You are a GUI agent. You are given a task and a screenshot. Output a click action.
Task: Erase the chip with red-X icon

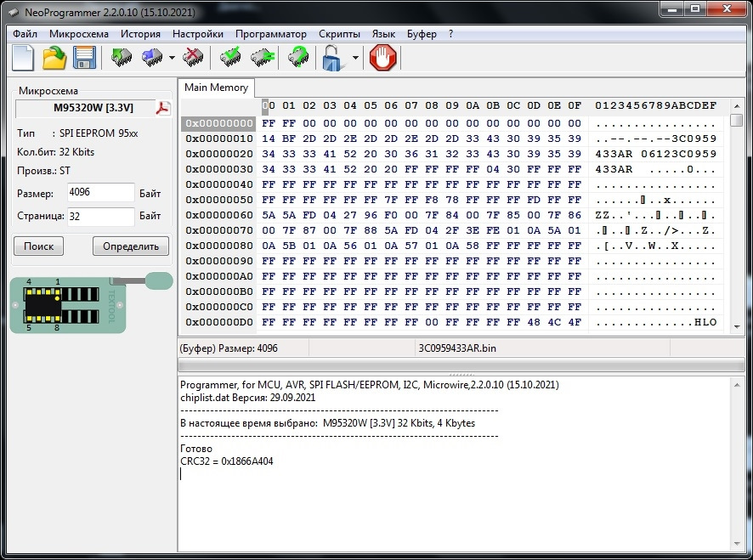pos(193,58)
